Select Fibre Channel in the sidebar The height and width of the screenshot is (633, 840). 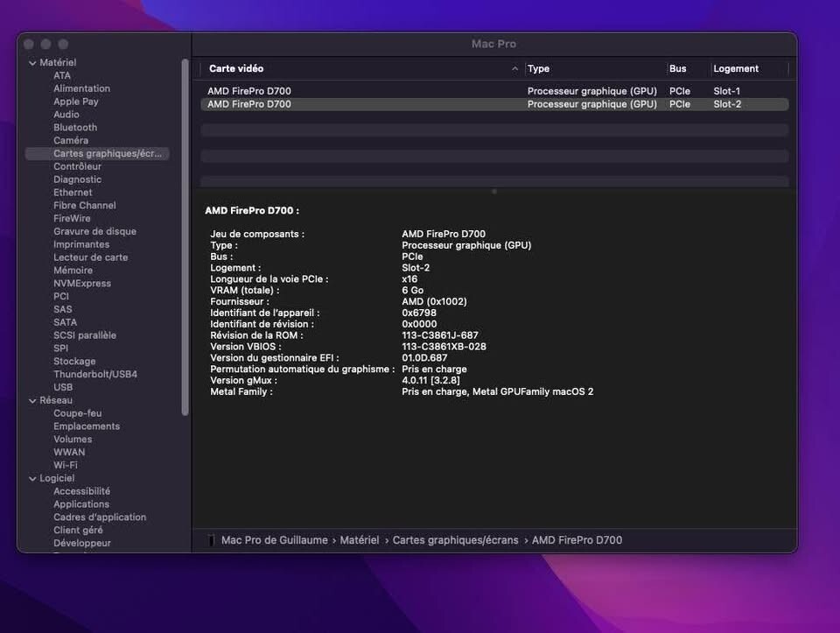click(x=85, y=205)
